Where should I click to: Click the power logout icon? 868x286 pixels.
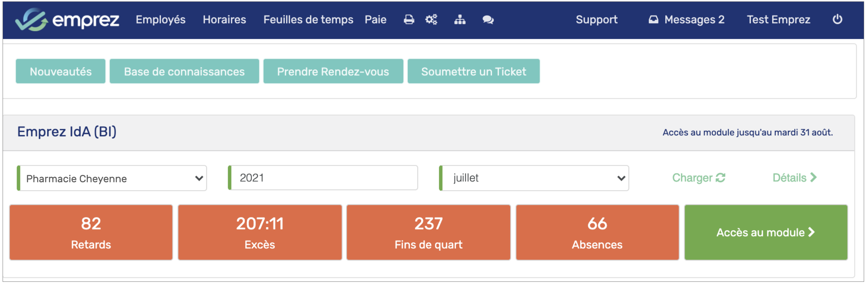(x=837, y=19)
